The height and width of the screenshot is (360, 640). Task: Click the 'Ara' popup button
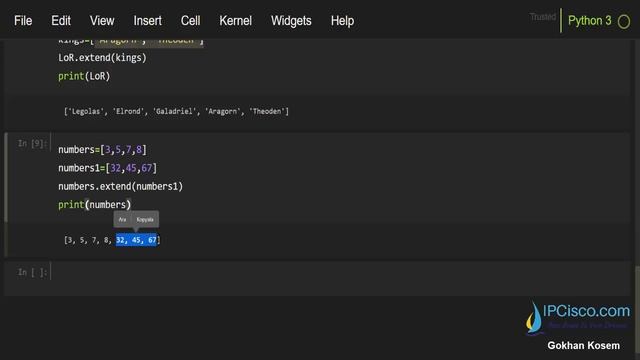pos(122,220)
